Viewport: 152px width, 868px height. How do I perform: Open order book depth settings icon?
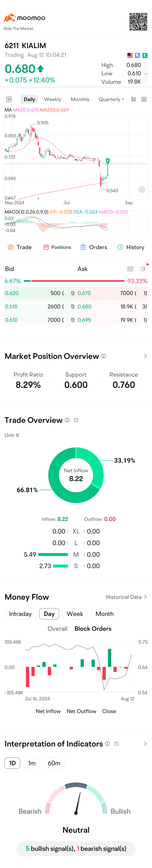[143, 269]
